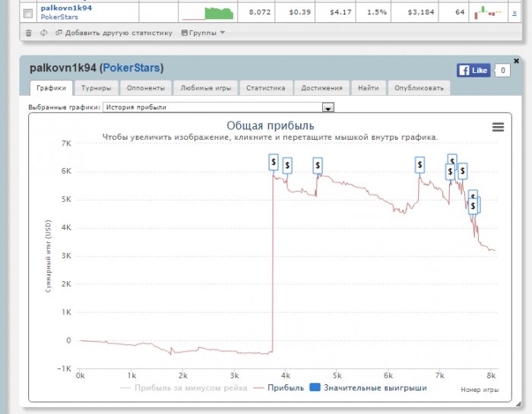Close the palkovn1k94 detail panel
The width and height of the screenshot is (532, 414).
click(516, 61)
